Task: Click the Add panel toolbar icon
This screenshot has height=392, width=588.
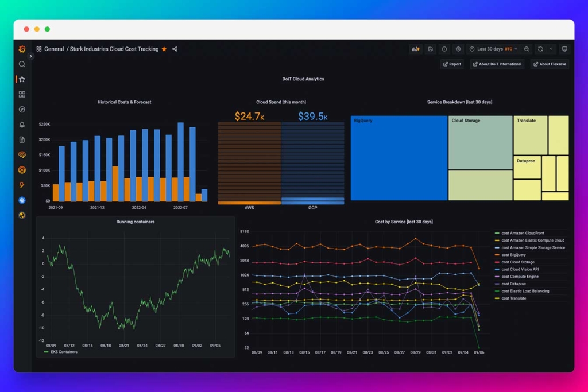Action: click(415, 49)
